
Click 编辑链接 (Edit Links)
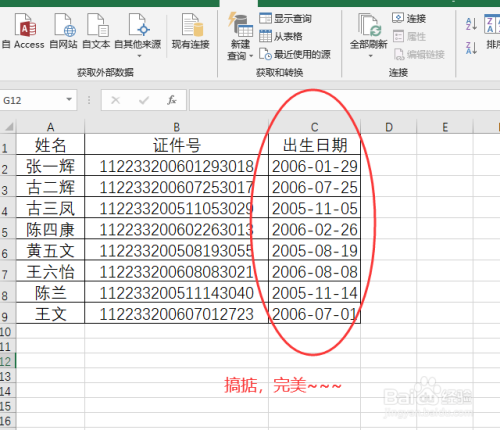click(x=419, y=54)
